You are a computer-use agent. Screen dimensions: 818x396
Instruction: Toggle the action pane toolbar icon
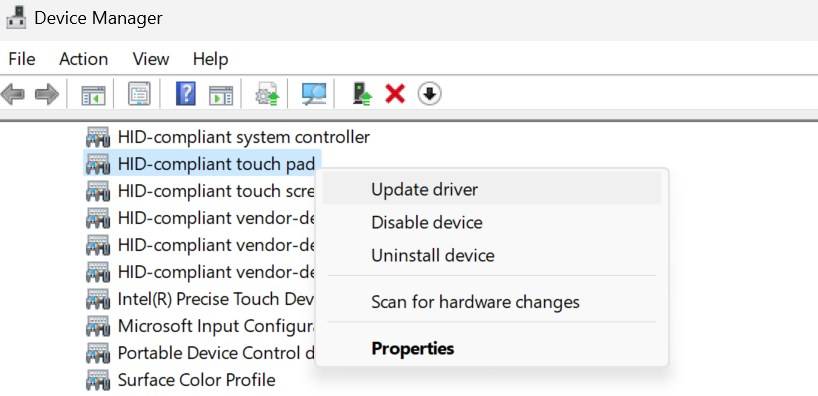pyautogui.click(x=221, y=95)
